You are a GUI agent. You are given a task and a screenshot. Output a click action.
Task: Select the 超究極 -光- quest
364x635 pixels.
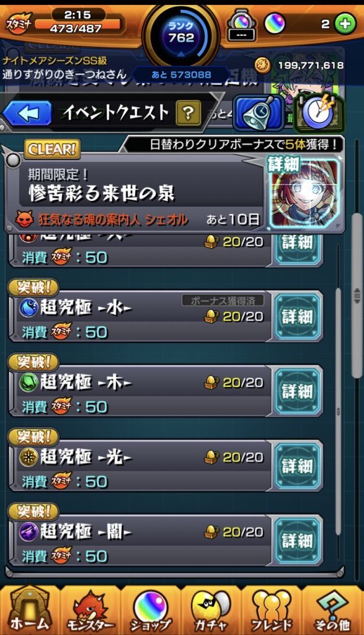coord(140,466)
